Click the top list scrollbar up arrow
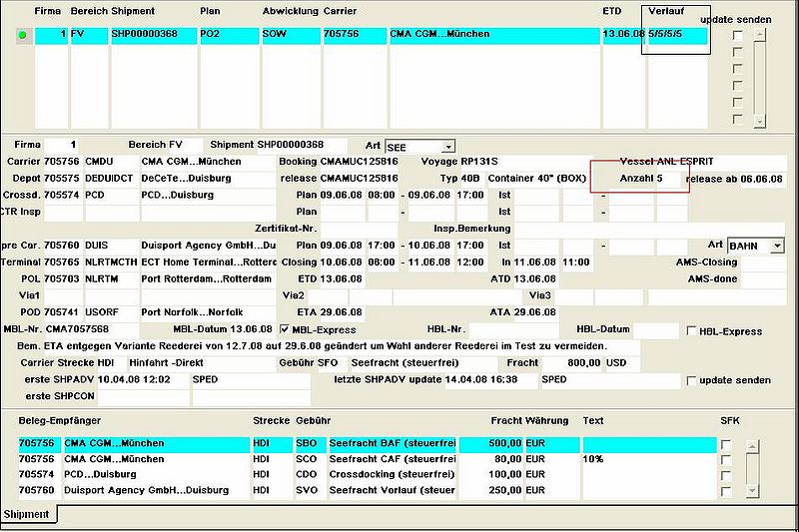The image size is (799, 532). (760, 35)
